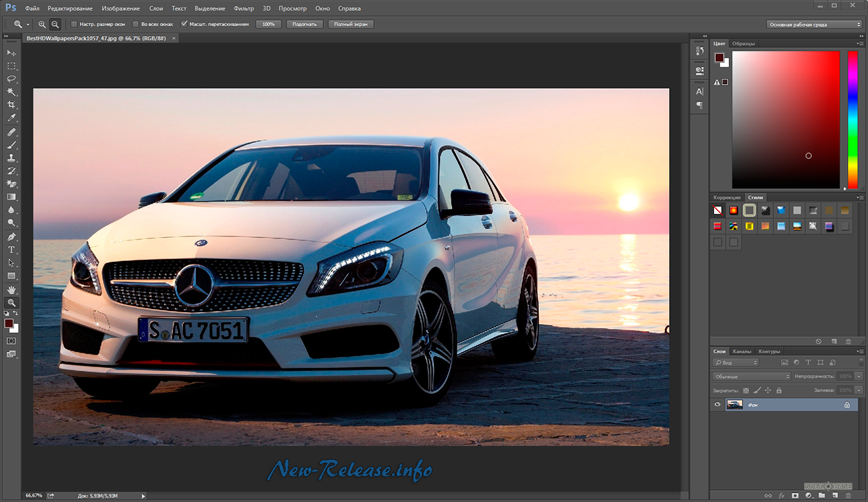Click the 100% zoom button

pos(268,24)
